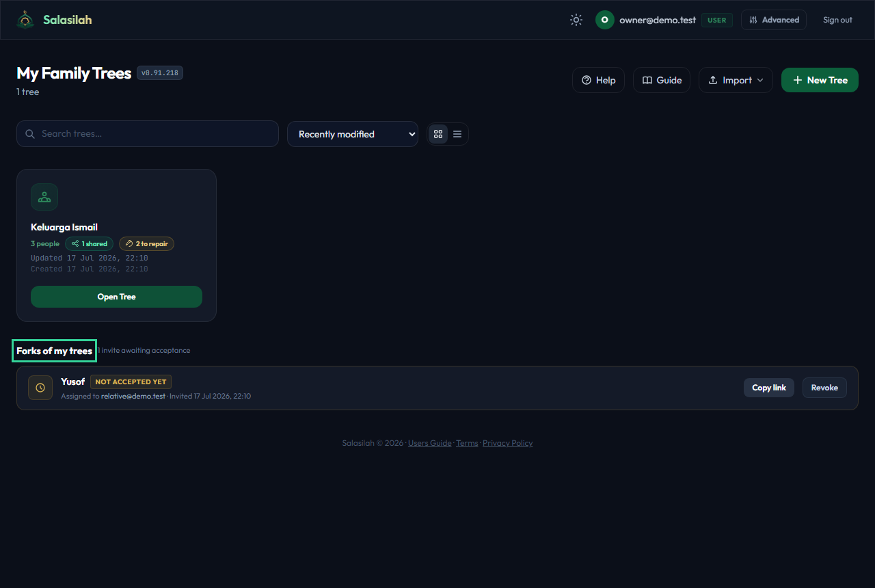The width and height of the screenshot is (875, 588).
Task: Switch to list view
Action: coord(457,134)
